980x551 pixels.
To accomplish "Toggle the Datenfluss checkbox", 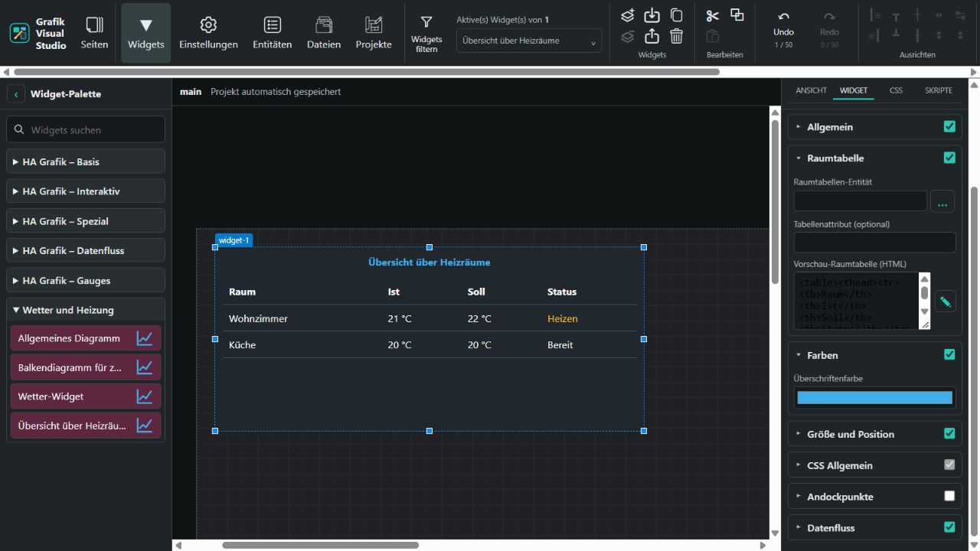I will (949, 527).
